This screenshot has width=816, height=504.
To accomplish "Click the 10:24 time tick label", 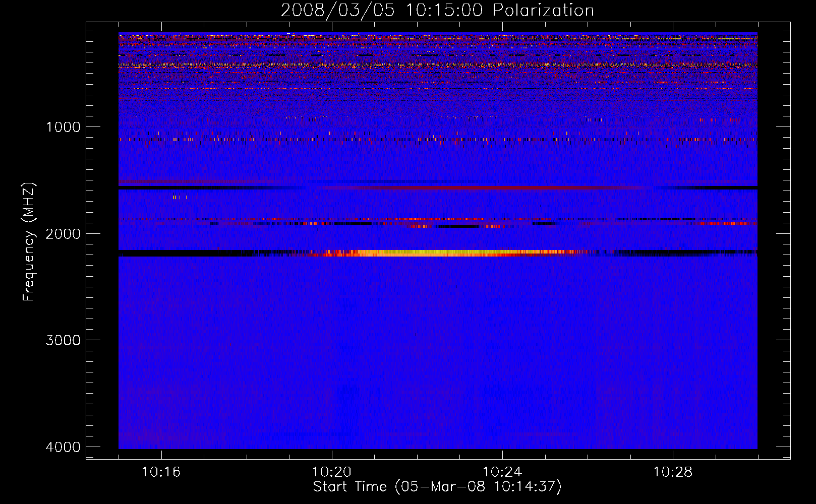I will pyautogui.click(x=502, y=472).
